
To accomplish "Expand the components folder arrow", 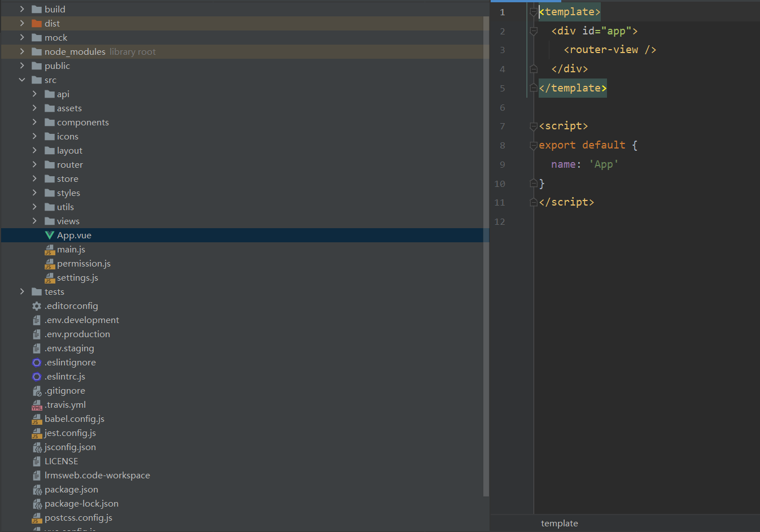I will pos(34,122).
